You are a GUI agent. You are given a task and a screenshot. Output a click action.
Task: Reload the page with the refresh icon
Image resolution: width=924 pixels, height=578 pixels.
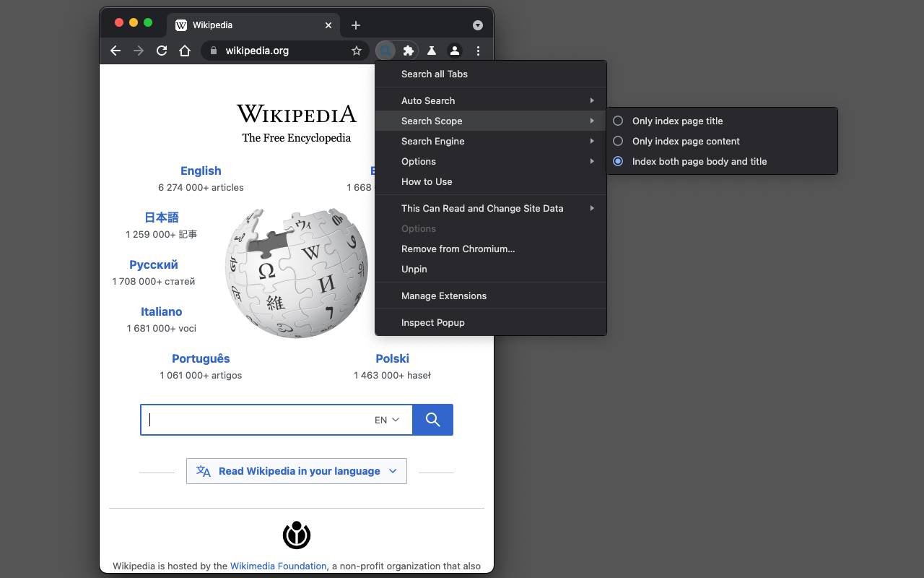pos(161,51)
